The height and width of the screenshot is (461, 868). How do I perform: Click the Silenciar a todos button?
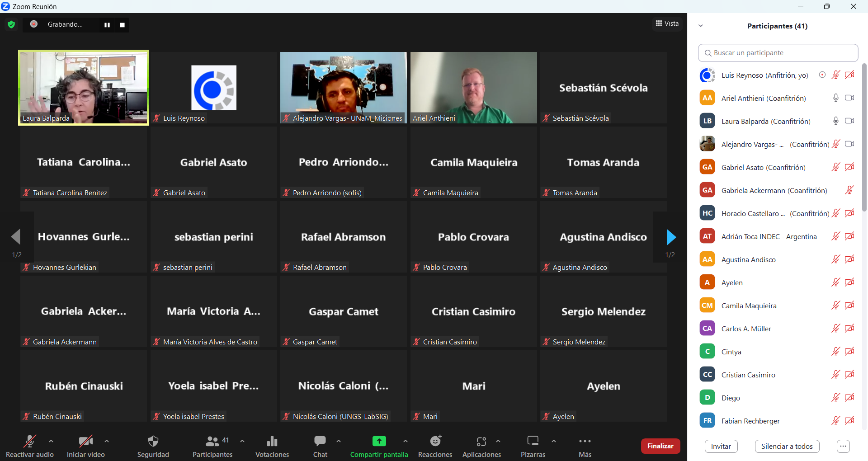point(787,447)
